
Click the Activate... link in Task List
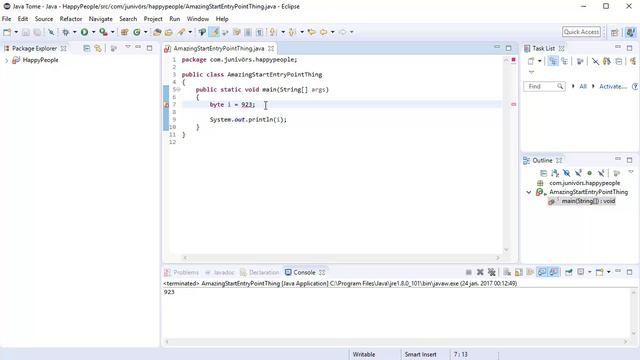point(613,87)
